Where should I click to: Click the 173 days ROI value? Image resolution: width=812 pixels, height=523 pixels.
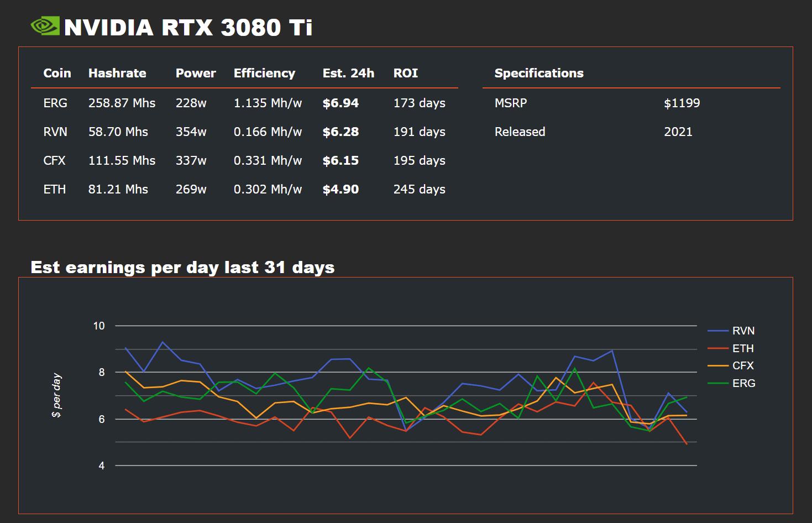pyautogui.click(x=419, y=103)
